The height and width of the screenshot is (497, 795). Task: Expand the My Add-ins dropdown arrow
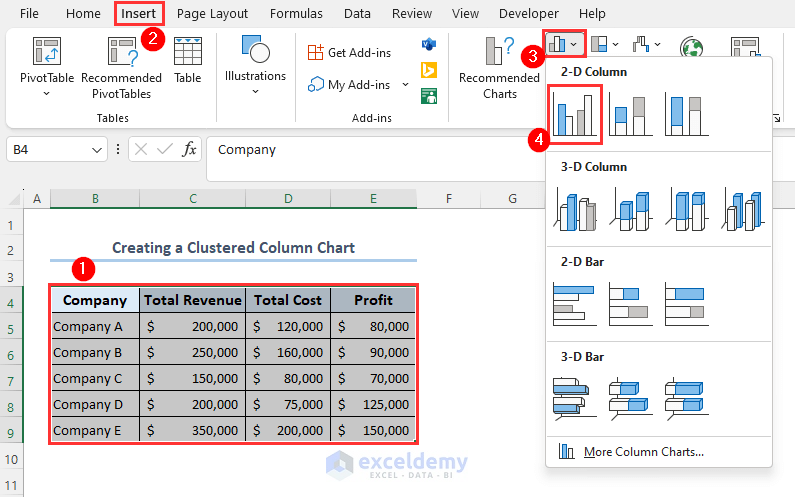click(406, 84)
